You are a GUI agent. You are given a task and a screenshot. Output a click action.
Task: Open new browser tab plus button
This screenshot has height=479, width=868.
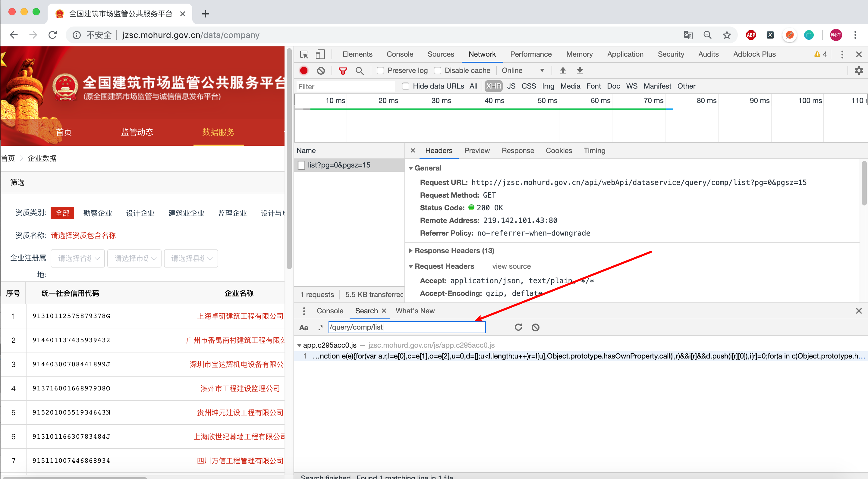coord(205,14)
